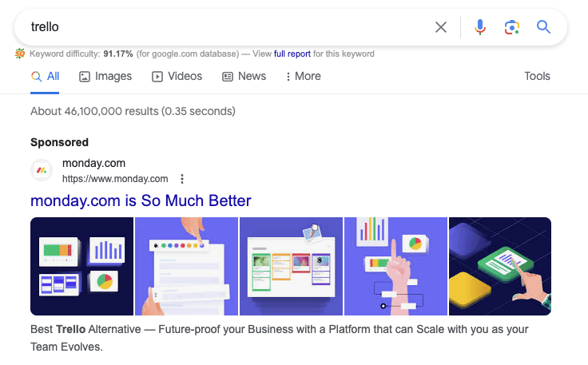Click the blue magnifying glass search button
588x365 pixels.
tap(544, 27)
